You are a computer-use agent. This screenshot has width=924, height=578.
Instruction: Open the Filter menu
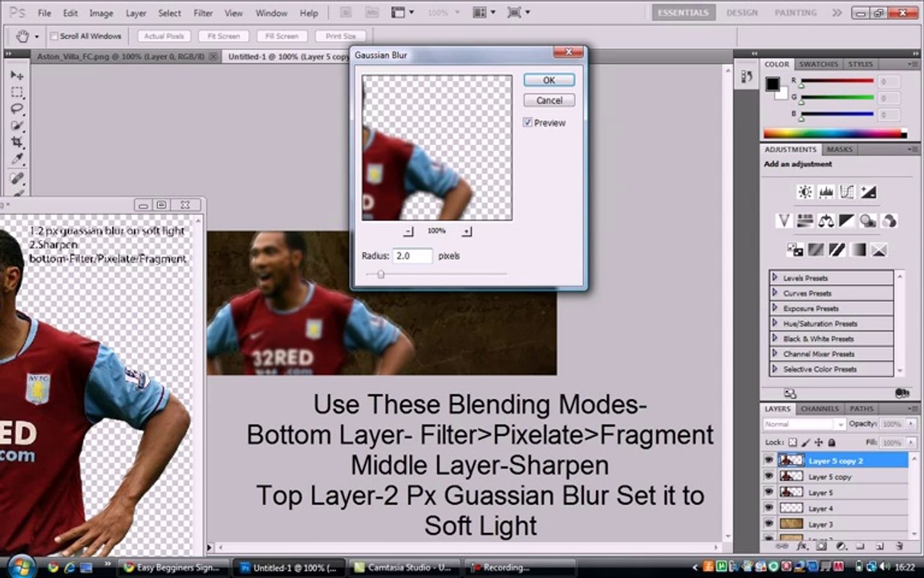203,13
